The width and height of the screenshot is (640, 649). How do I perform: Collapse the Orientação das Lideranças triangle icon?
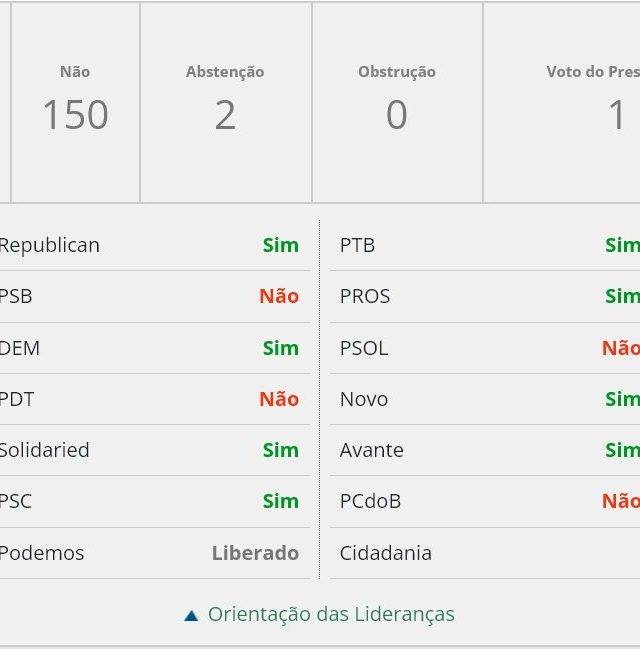[x=191, y=615]
